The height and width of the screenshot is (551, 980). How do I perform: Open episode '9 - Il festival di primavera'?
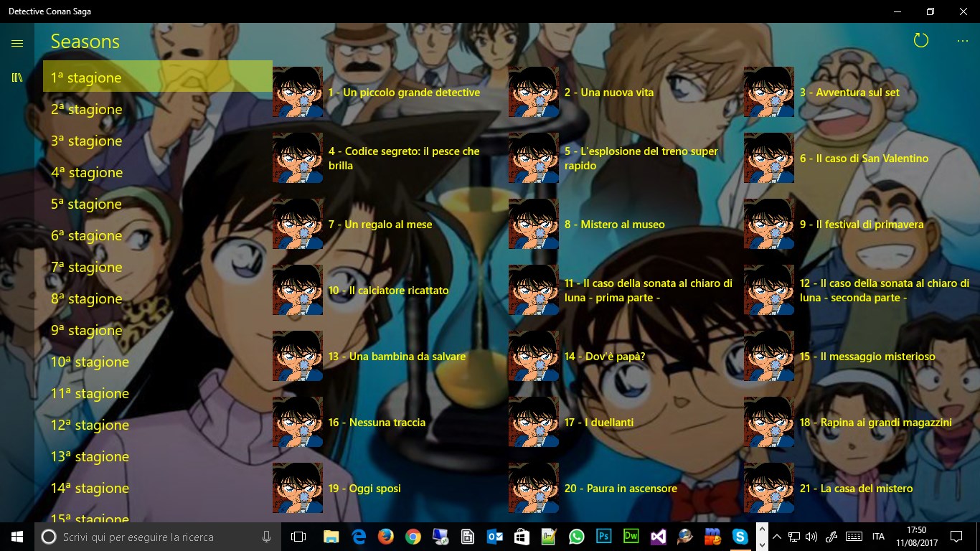pos(859,224)
